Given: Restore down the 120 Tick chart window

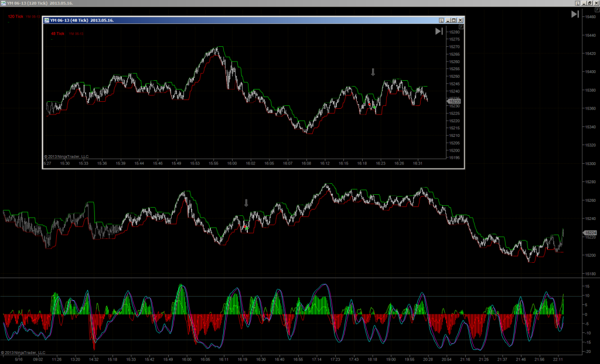Looking at the screenshot, I should tap(590, 3).
